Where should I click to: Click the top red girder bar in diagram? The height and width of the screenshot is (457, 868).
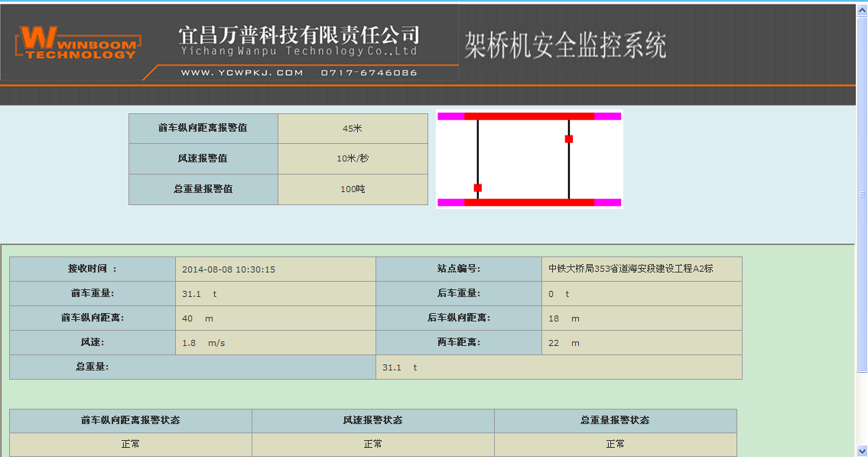pyautogui.click(x=529, y=116)
